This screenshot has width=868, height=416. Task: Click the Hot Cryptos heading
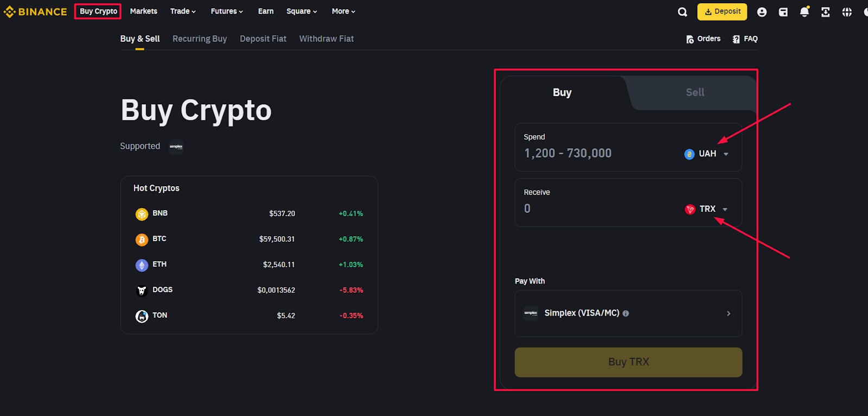coord(156,188)
